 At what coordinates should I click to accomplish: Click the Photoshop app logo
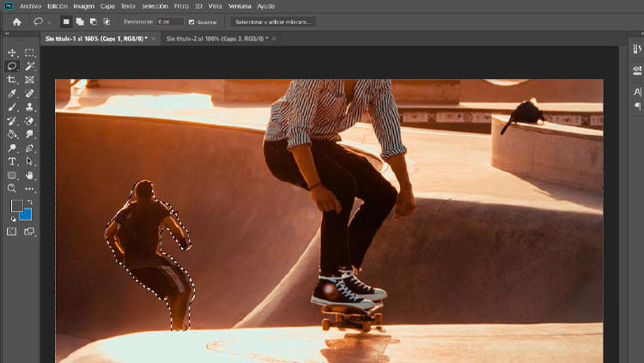(x=9, y=6)
